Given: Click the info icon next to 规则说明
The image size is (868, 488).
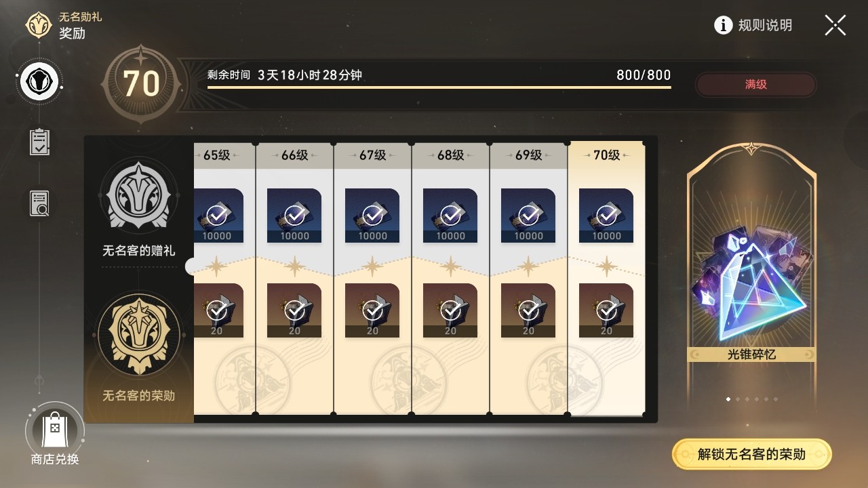Looking at the screenshot, I should 724,26.
